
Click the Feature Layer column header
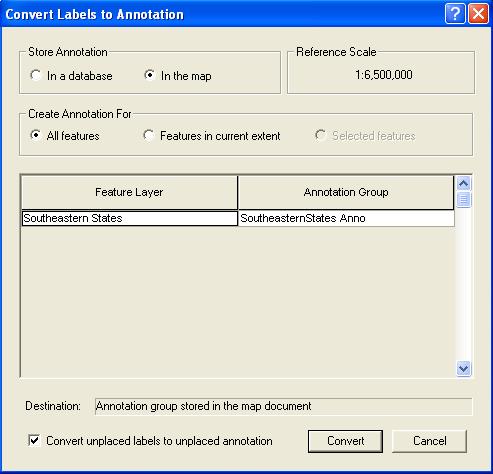(x=129, y=192)
